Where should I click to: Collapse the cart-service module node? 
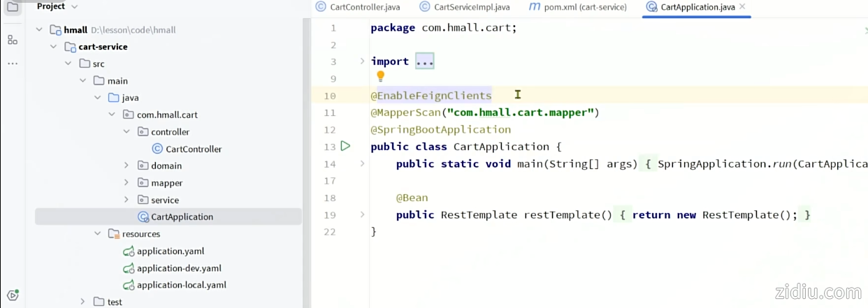tap(53, 47)
